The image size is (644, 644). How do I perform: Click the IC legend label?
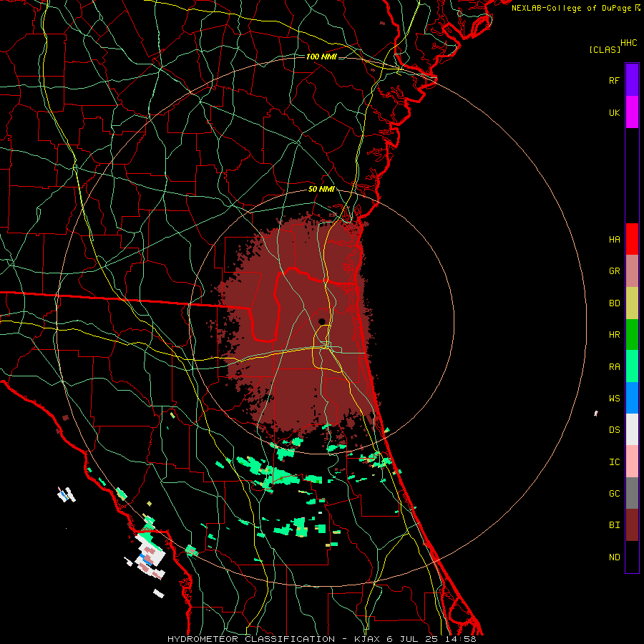(x=614, y=462)
